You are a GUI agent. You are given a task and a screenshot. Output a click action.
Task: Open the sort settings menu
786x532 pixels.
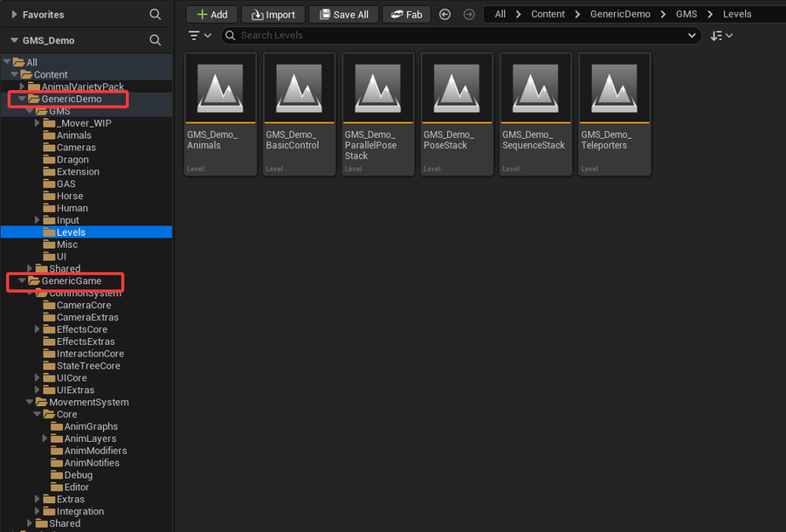(x=722, y=36)
